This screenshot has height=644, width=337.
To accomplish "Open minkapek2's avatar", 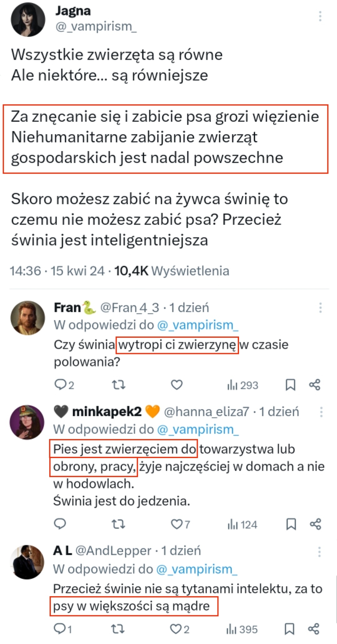I will point(27,422).
